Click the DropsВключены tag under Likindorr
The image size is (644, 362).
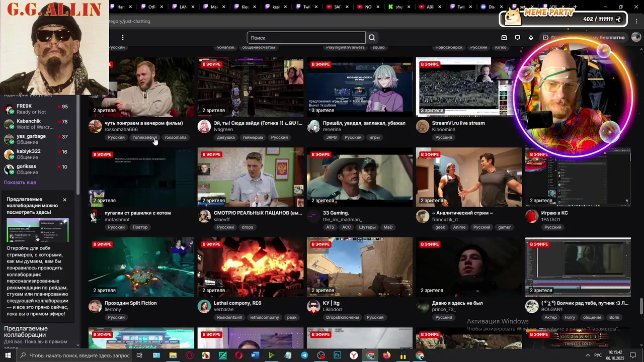[x=343, y=317]
